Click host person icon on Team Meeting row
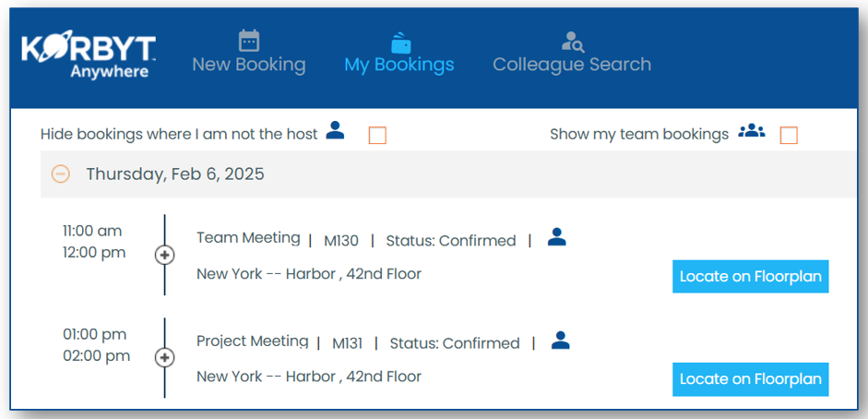Viewport: 868px width, 419px height. click(556, 238)
